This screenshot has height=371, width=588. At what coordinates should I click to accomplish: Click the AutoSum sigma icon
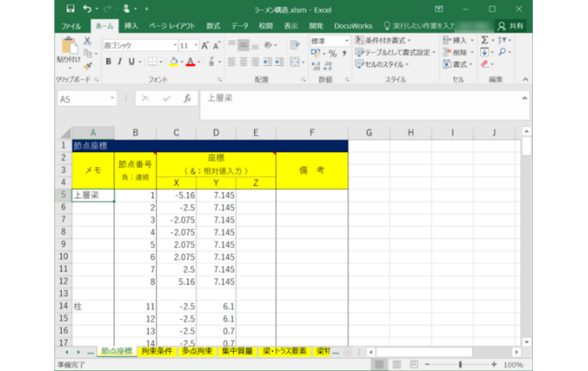click(484, 40)
